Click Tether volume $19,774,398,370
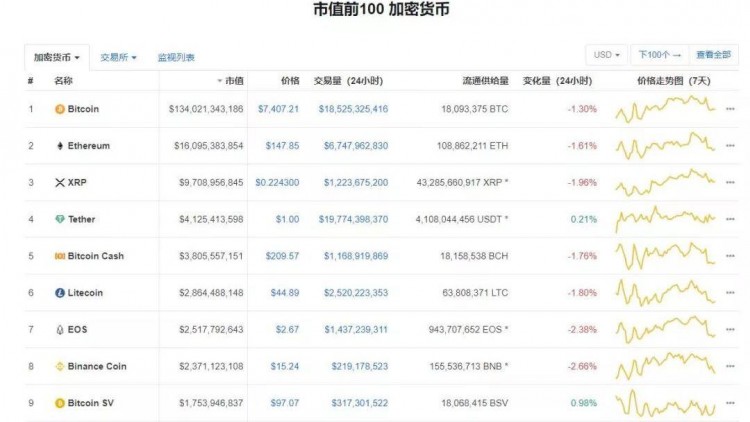Image resolution: width=750 pixels, height=422 pixels. click(353, 219)
